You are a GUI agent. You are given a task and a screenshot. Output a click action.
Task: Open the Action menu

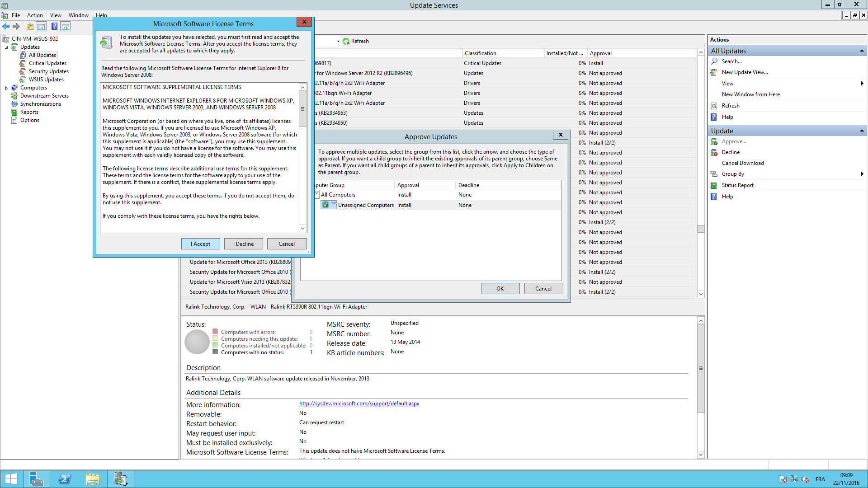click(35, 15)
